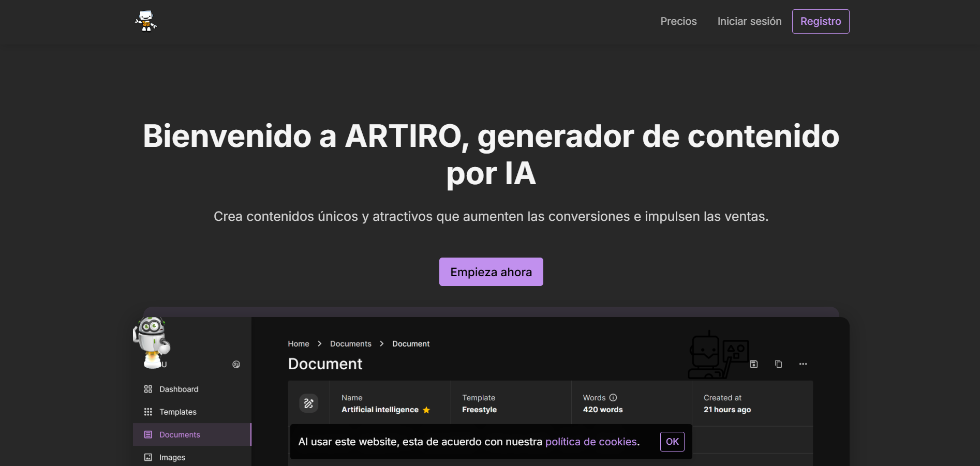The width and height of the screenshot is (980, 466).
Task: Toggle the theme icon in sidebar header
Action: point(236,365)
